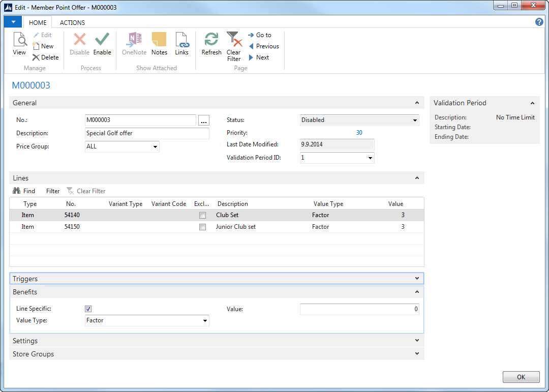This screenshot has width=549, height=392.
Task: Select the HOME ribbon tab
Action: point(38,22)
